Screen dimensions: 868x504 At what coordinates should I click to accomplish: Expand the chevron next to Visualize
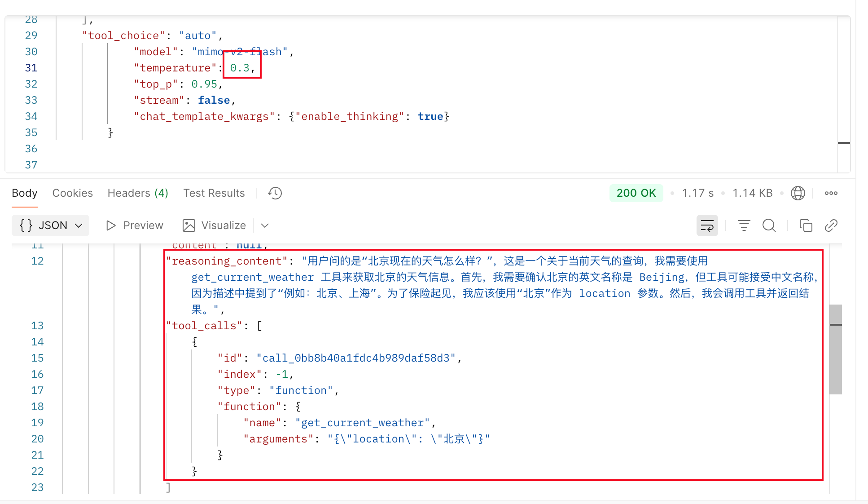click(265, 225)
